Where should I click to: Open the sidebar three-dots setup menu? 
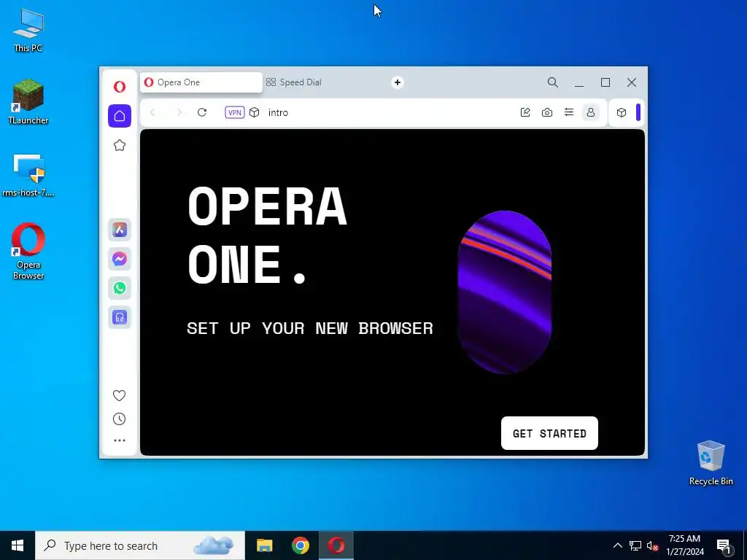pyautogui.click(x=120, y=440)
